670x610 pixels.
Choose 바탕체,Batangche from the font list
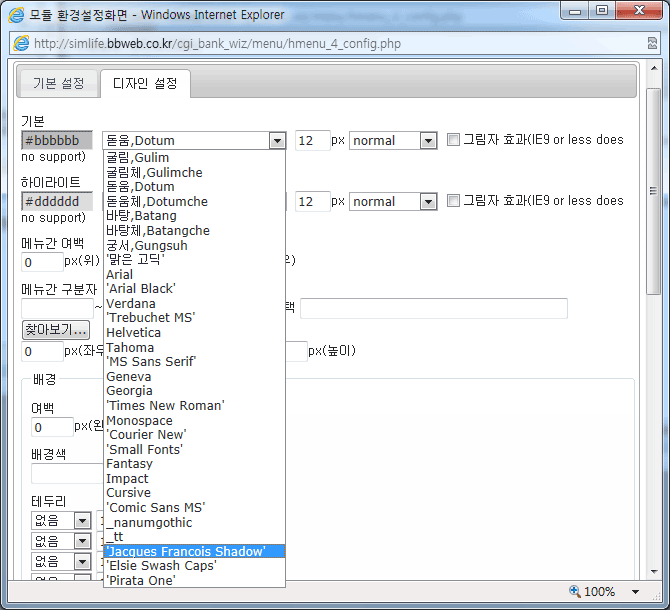point(194,231)
